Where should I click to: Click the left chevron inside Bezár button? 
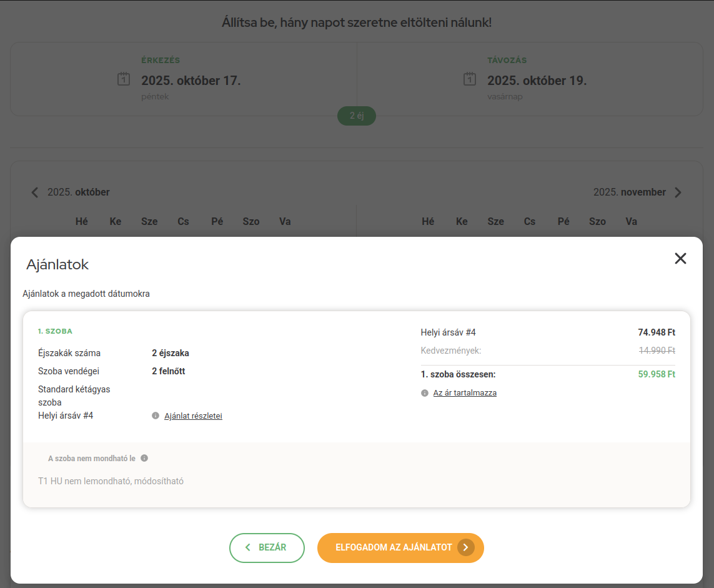[x=248, y=547]
